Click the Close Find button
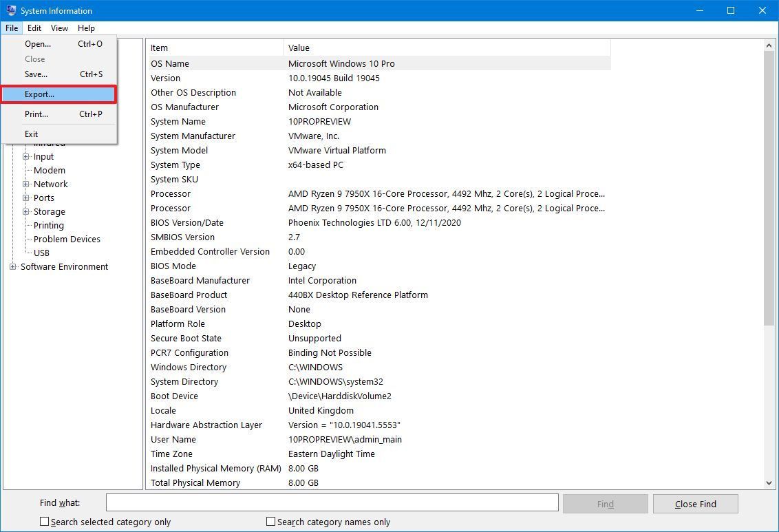 (x=695, y=503)
